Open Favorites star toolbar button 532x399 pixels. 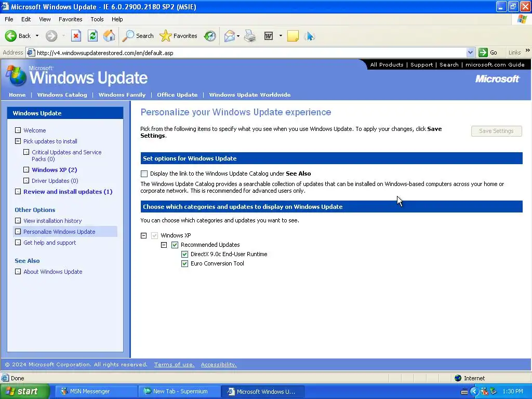179,36
